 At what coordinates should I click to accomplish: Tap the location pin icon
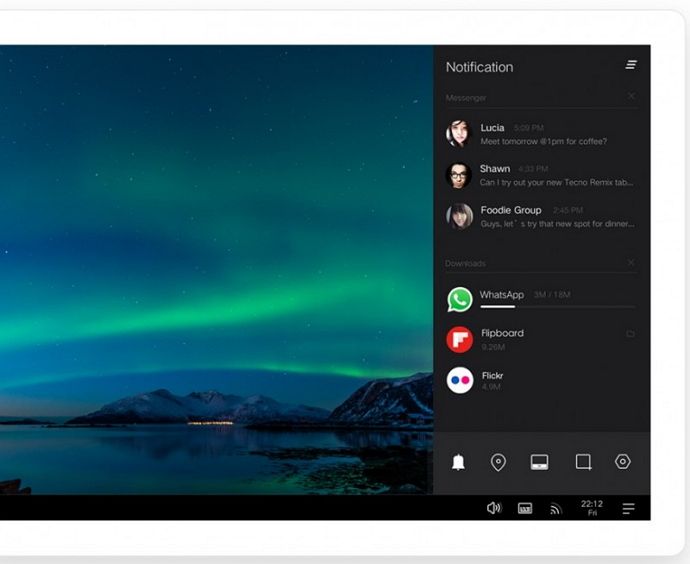(498, 462)
